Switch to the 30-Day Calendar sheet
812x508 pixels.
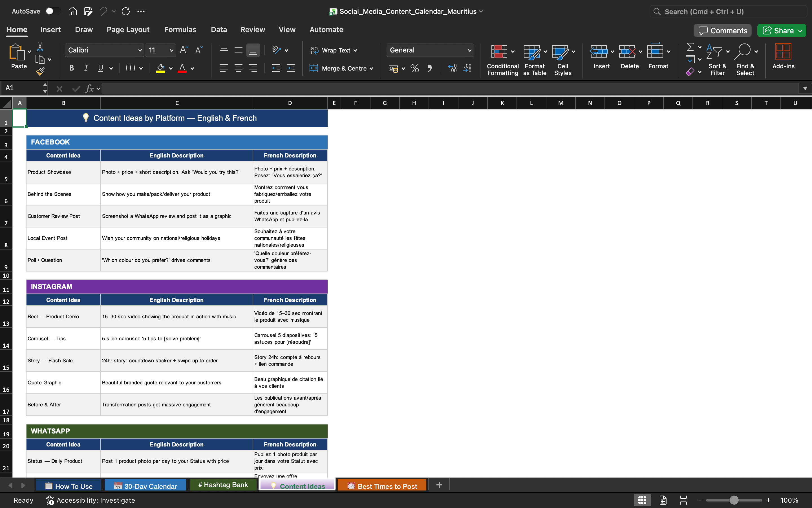tap(145, 486)
